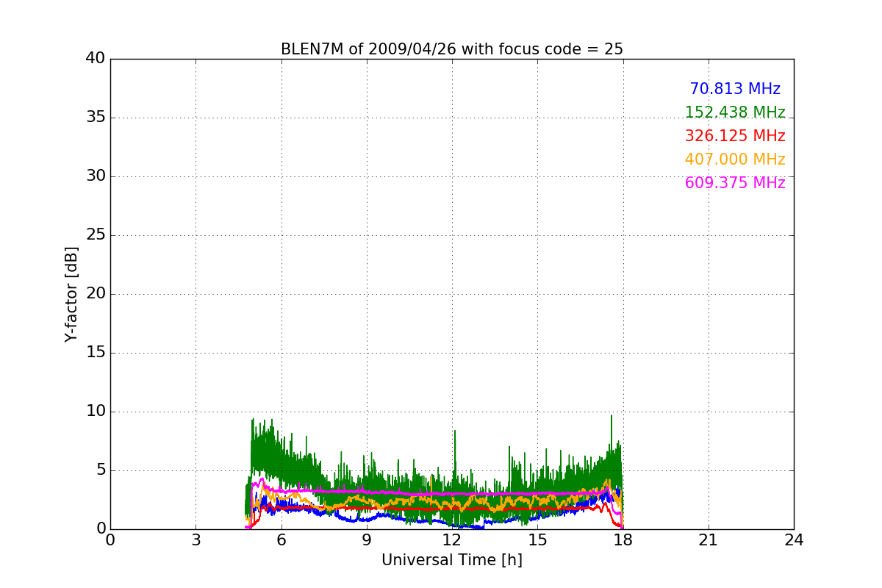The height and width of the screenshot is (588, 882).
Task: Click y-axis tick value 20
Action: pyautogui.click(x=96, y=294)
